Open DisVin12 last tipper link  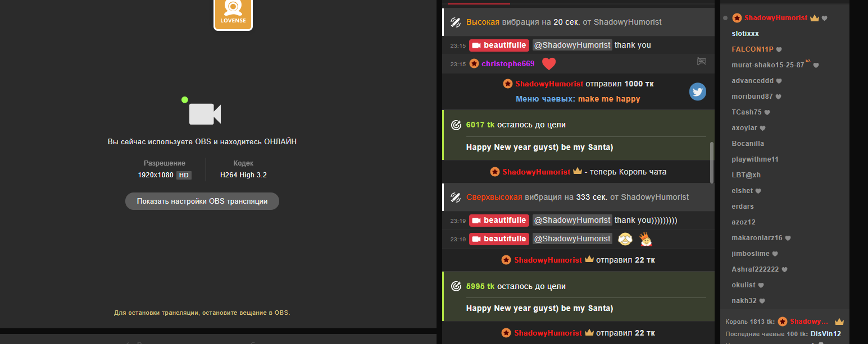pos(826,334)
